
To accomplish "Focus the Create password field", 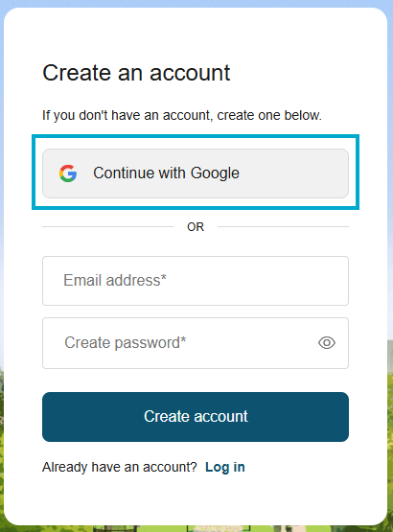I will pyautogui.click(x=196, y=343).
